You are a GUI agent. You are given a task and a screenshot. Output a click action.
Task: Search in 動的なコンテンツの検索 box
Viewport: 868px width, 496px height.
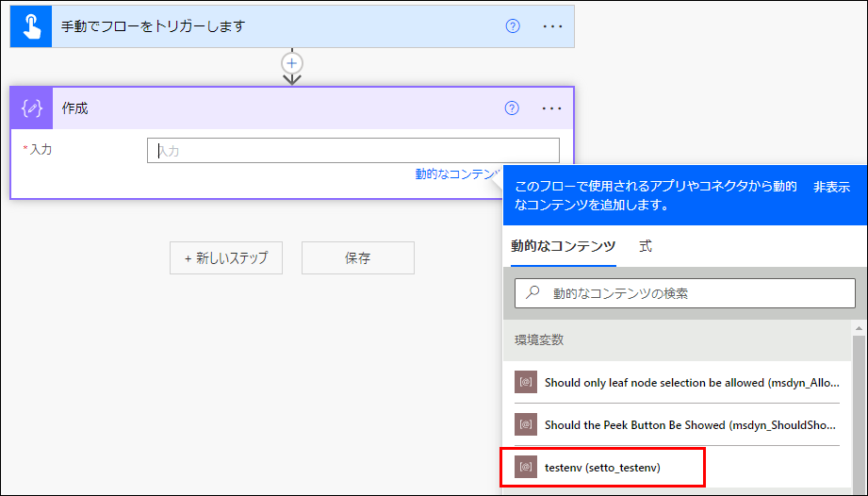(685, 293)
